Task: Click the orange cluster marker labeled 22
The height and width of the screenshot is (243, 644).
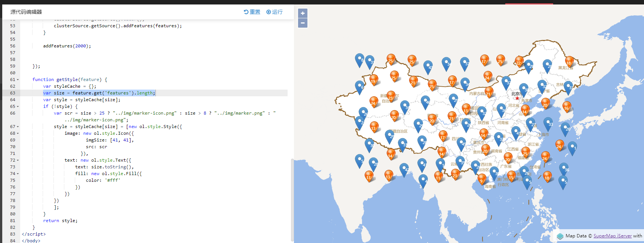Action: (x=519, y=62)
